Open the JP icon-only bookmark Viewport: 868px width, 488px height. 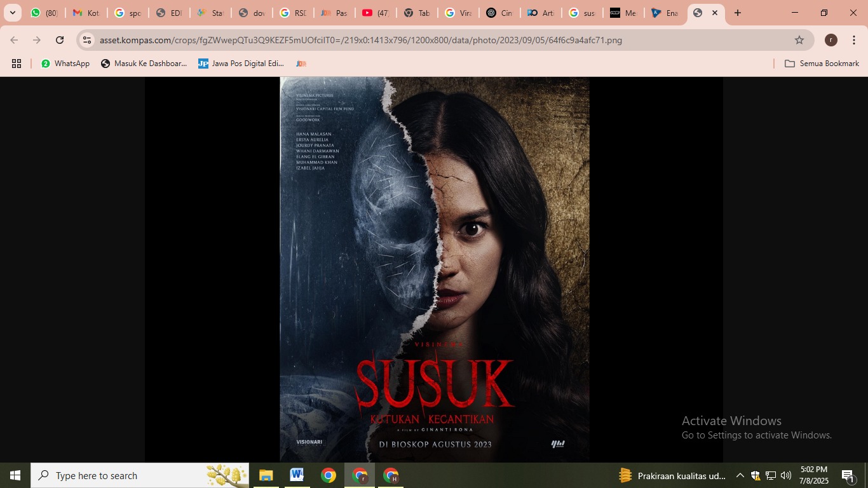click(x=301, y=64)
